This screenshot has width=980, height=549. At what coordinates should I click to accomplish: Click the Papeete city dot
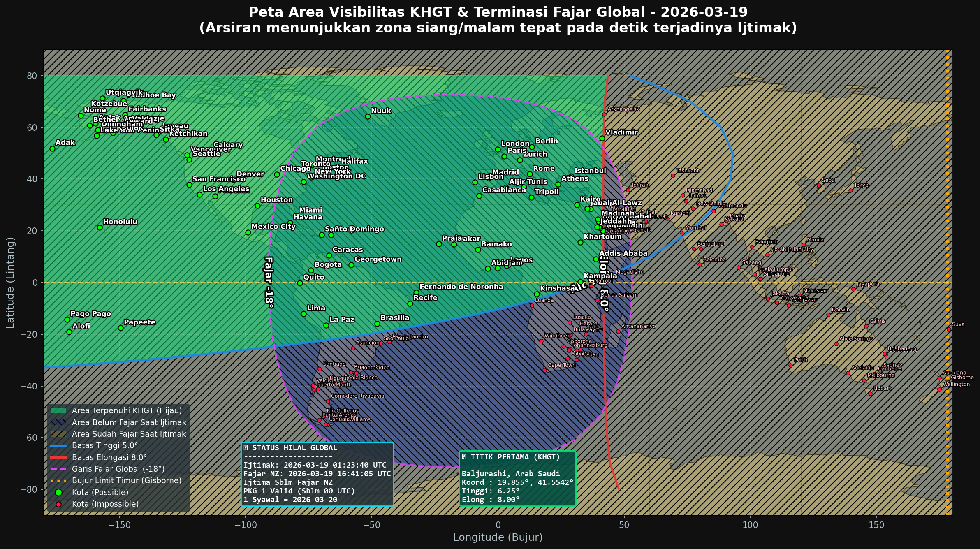click(120, 328)
